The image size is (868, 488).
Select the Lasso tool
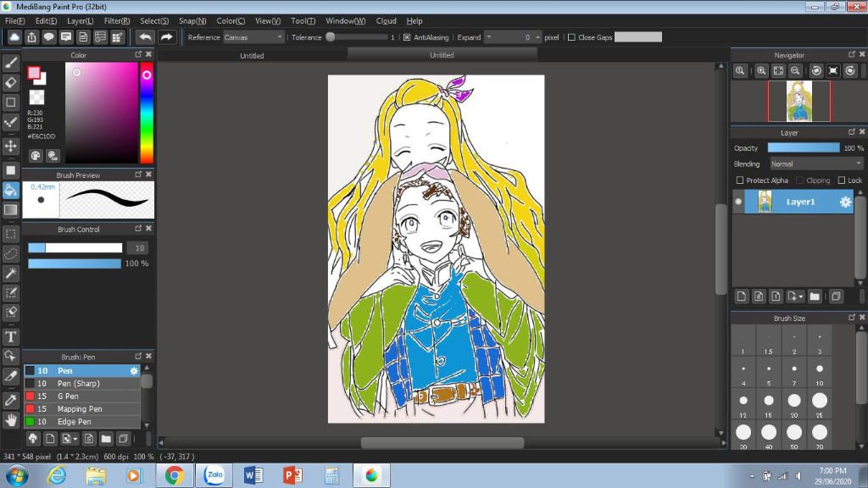(10, 253)
